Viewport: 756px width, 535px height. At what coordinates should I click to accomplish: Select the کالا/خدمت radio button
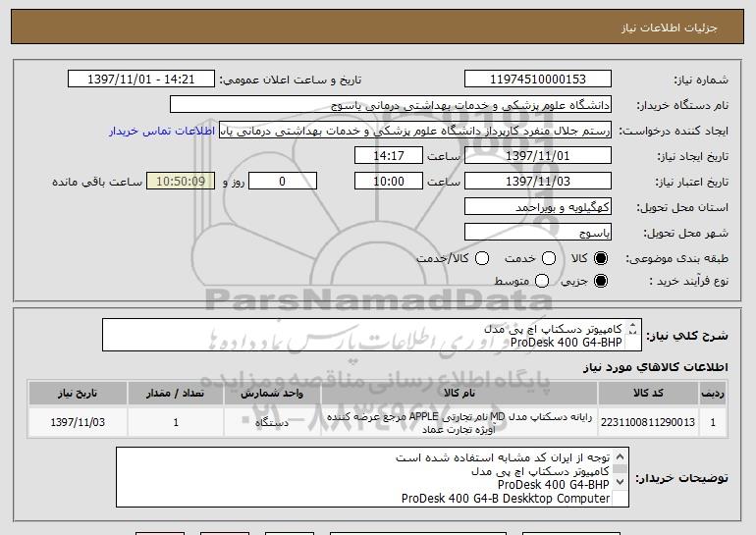pyautogui.click(x=482, y=258)
